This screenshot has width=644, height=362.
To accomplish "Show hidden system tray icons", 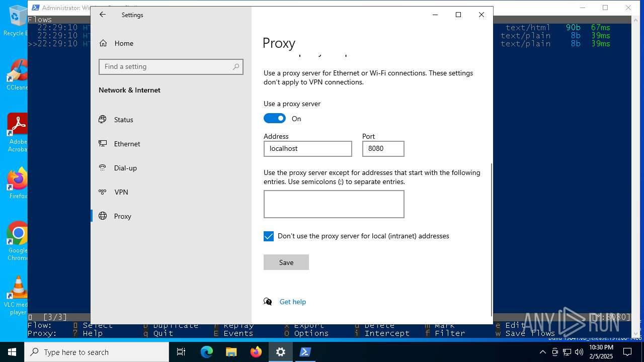I will point(542,352).
